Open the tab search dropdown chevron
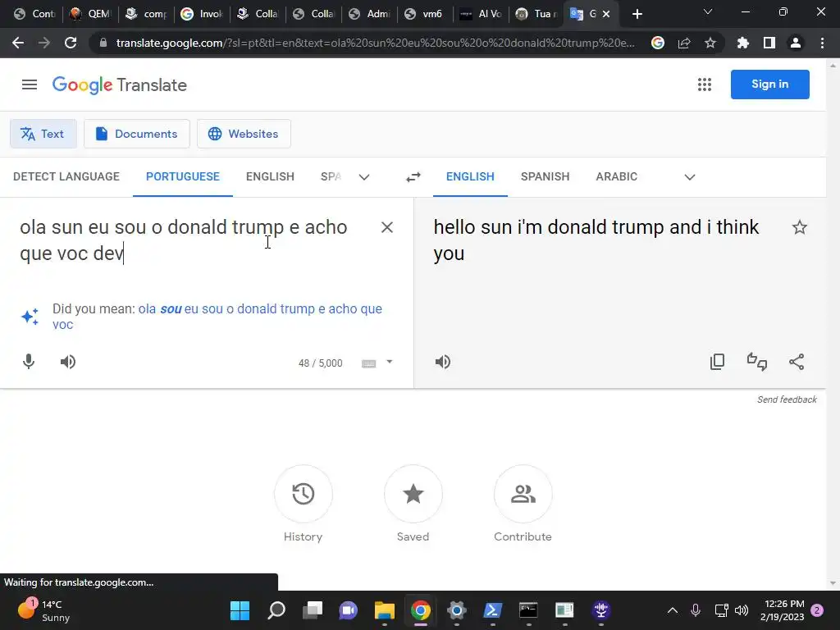The image size is (840, 630). (708, 11)
